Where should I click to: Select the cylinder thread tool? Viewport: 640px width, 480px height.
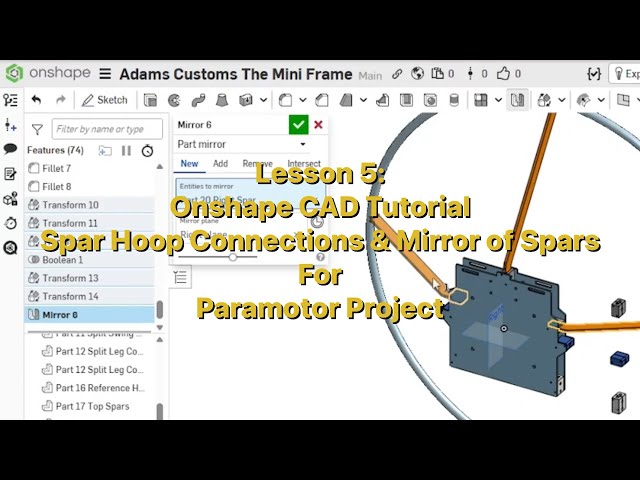click(x=454, y=100)
